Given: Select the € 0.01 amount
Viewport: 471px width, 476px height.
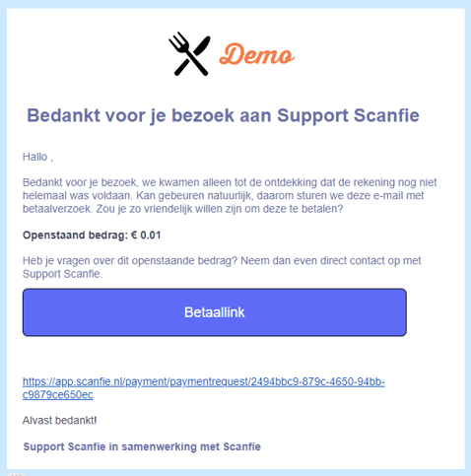Looking at the screenshot, I should (146, 236).
